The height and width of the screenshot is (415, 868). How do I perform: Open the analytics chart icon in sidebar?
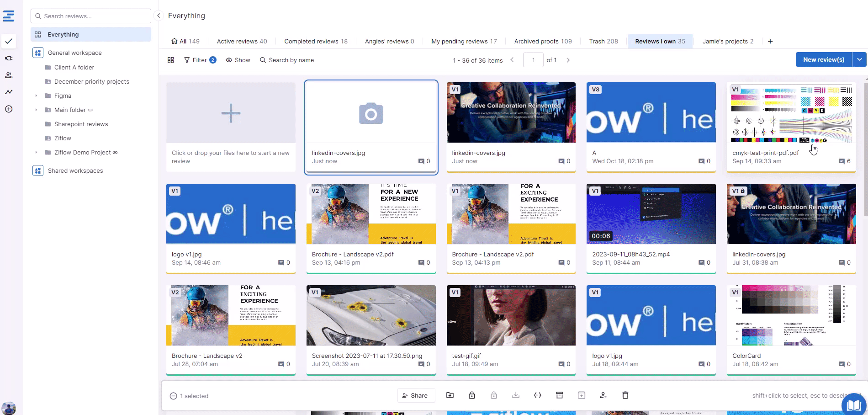[x=9, y=92]
